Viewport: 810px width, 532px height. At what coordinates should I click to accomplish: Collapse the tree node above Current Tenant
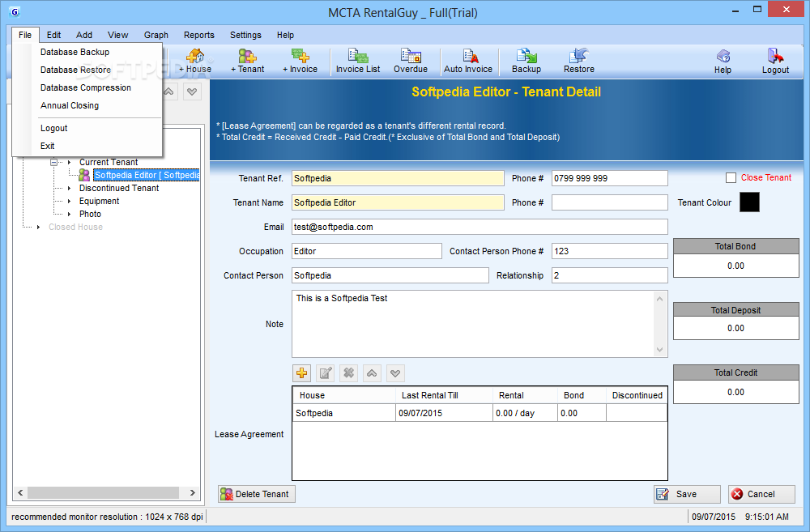click(x=53, y=162)
